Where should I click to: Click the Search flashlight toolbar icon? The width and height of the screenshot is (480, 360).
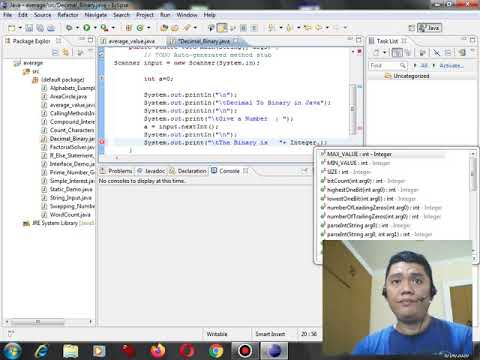187,28
